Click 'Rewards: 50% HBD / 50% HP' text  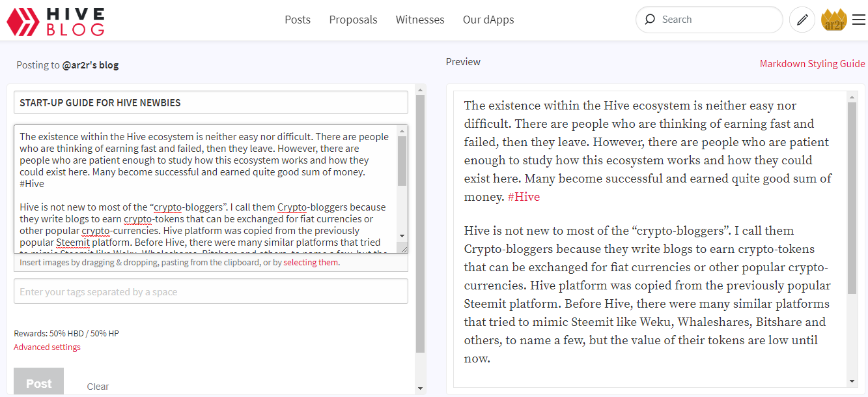click(x=66, y=333)
